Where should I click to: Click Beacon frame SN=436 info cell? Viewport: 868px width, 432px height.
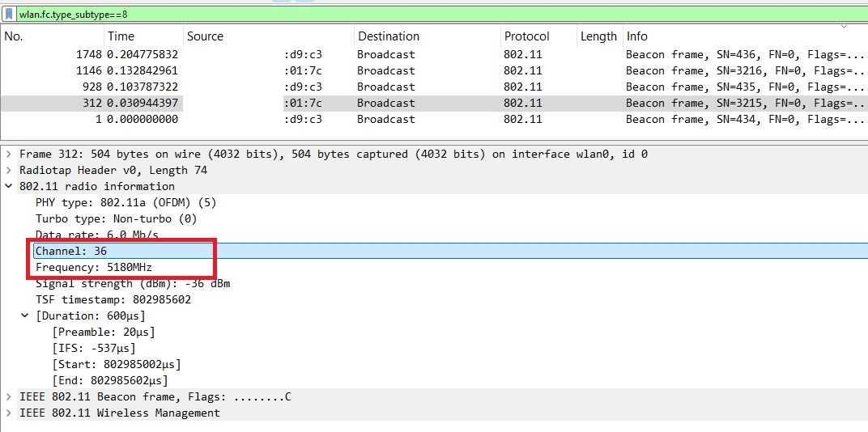pyautogui.click(x=745, y=55)
